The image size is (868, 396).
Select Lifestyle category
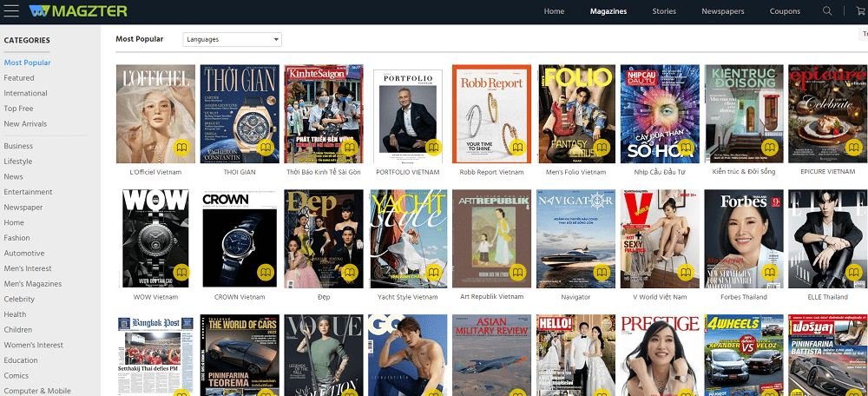(17, 162)
